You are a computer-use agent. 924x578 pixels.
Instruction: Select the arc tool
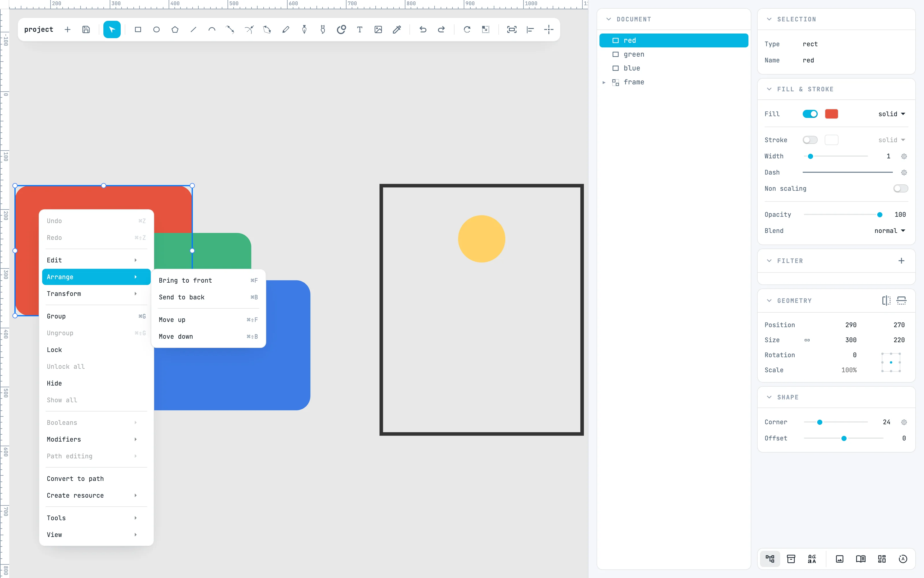pos(212,29)
